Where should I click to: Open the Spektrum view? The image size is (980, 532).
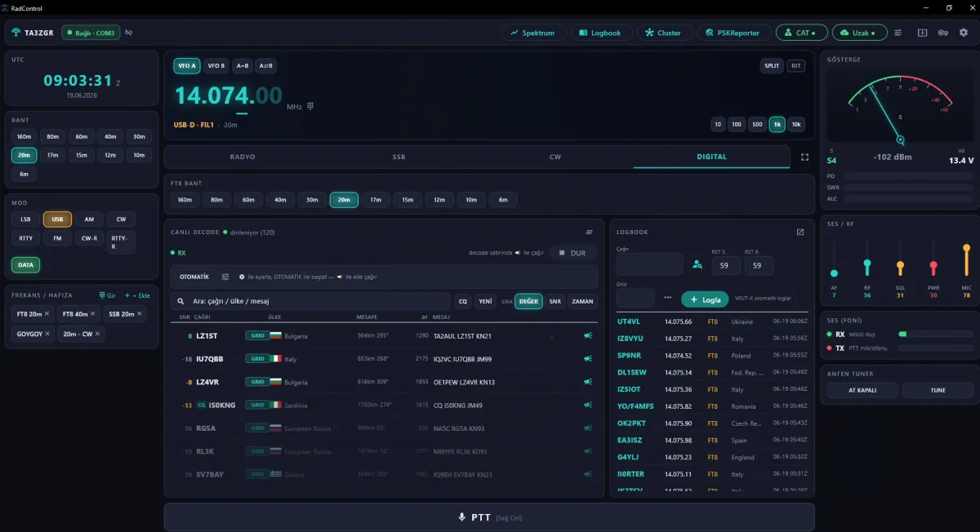click(532, 33)
